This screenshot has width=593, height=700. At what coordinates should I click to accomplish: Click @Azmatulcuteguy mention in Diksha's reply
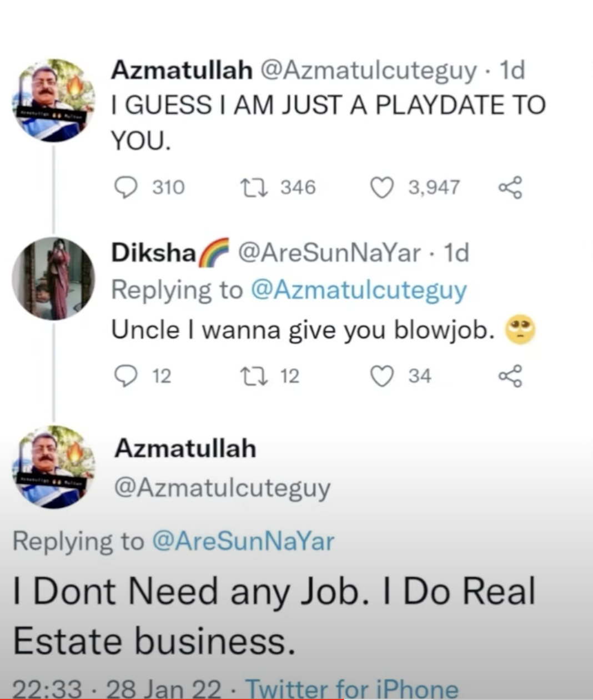[359, 290]
